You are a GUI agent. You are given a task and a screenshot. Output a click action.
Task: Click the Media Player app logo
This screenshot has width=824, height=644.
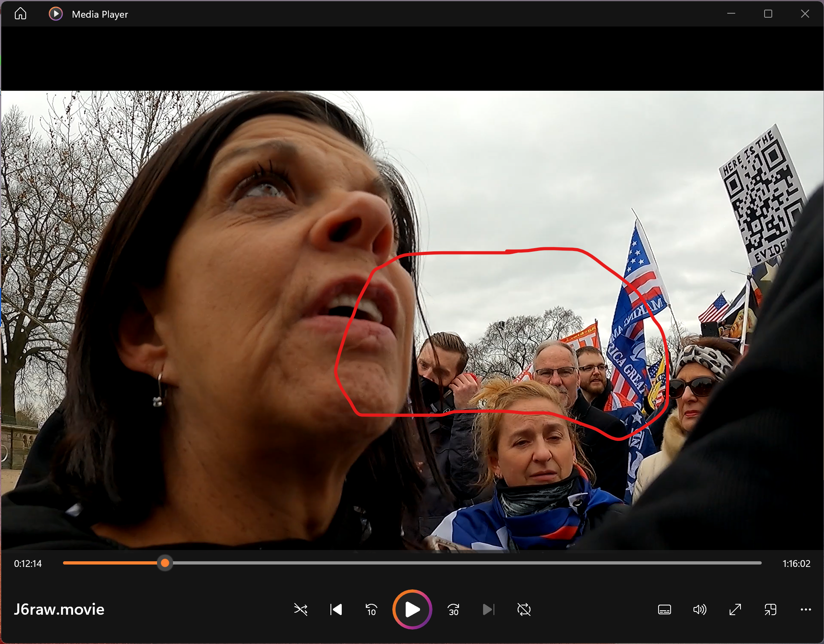coord(56,14)
